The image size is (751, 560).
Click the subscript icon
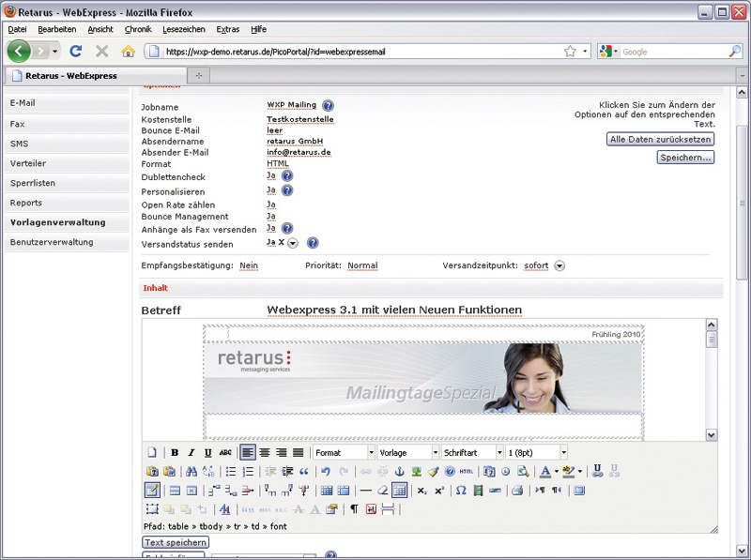click(x=421, y=491)
